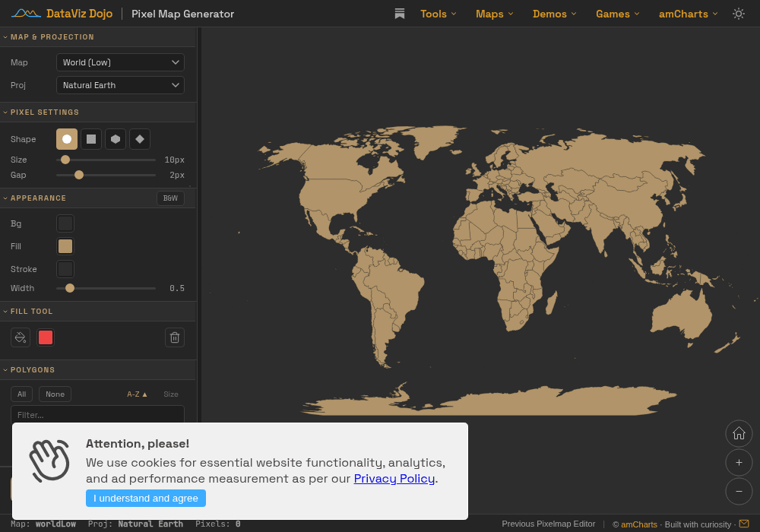The image size is (760, 532).
Task: Open the Maps menu
Action: point(495,14)
